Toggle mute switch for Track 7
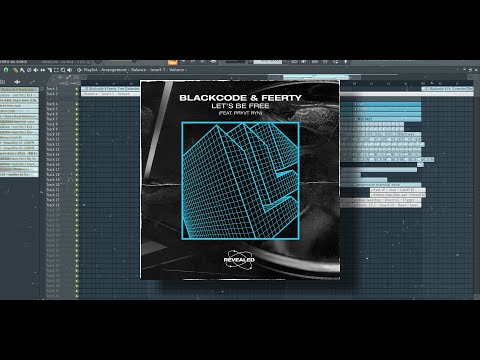Viewport: 480px width, 360px height. pyautogui.click(x=77, y=119)
